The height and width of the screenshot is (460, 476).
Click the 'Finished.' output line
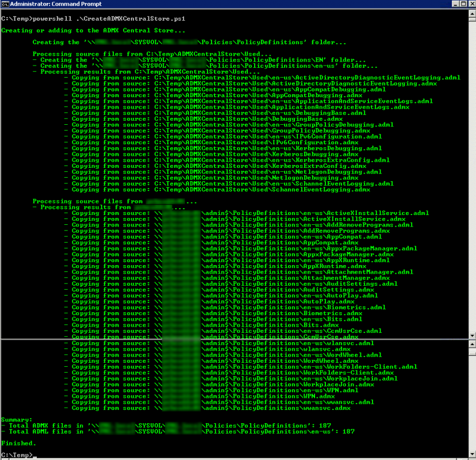coord(18,443)
